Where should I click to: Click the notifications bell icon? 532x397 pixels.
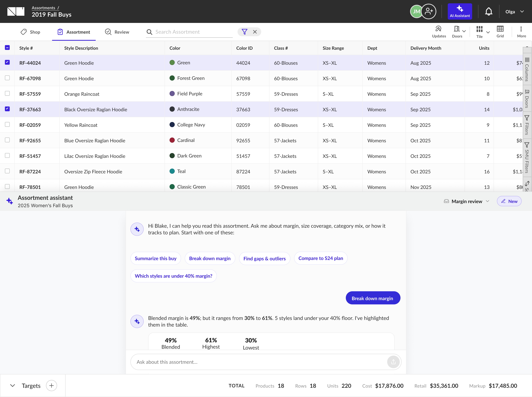(x=489, y=11)
